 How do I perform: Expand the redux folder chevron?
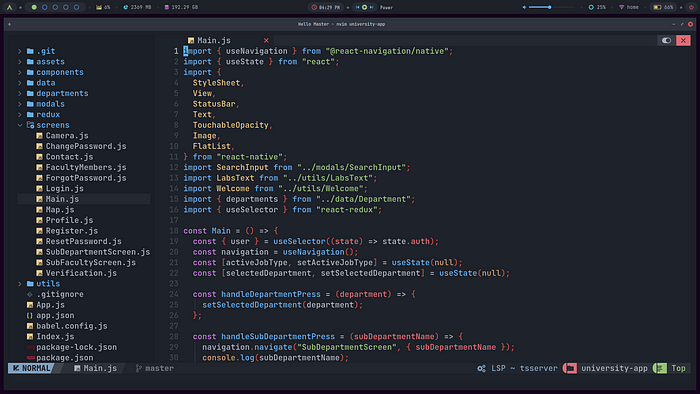pos(20,115)
